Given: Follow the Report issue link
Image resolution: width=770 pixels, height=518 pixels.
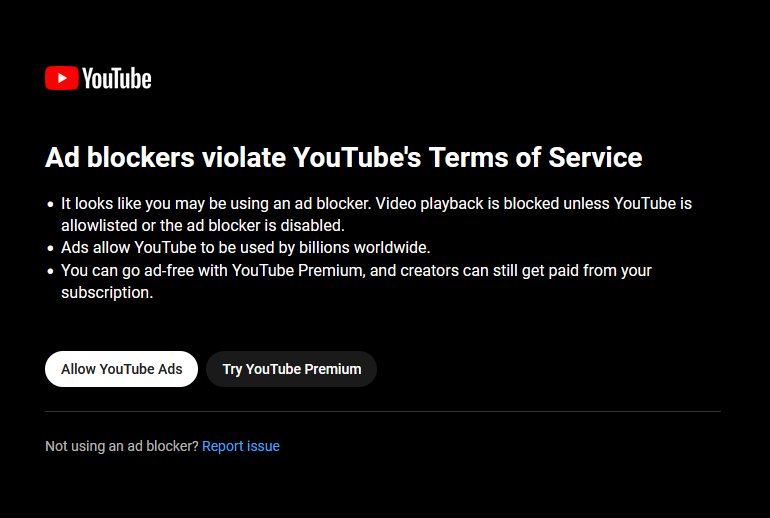Looking at the screenshot, I should [x=241, y=446].
